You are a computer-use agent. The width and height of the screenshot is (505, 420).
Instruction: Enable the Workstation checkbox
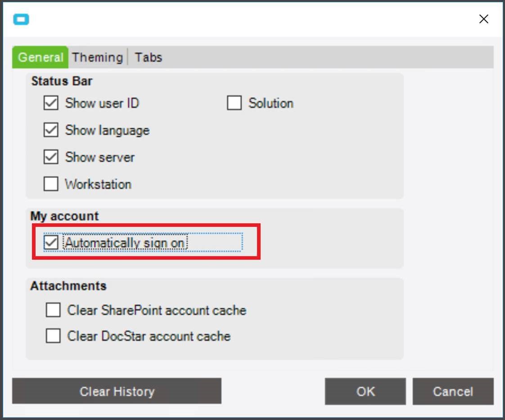click(51, 184)
